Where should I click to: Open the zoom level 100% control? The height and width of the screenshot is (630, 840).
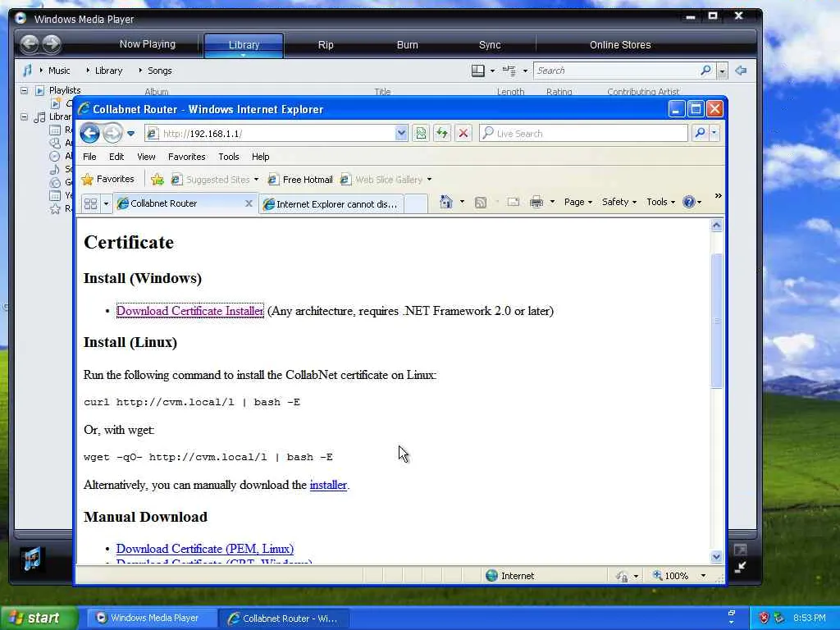coord(678,576)
